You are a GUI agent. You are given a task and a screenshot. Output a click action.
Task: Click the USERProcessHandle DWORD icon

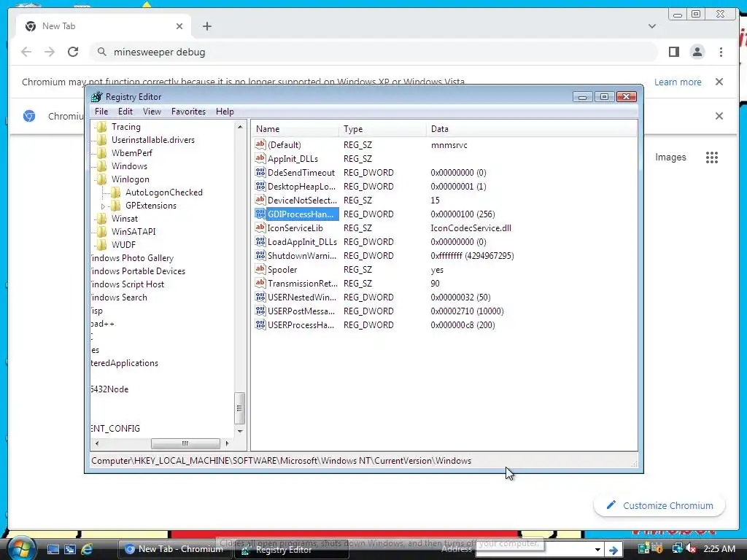[260, 324]
